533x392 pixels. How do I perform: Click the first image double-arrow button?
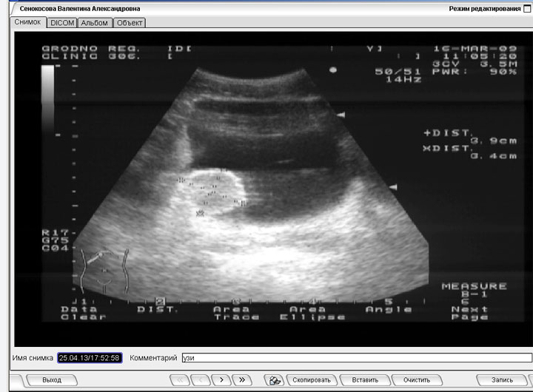pyautogui.click(x=180, y=379)
